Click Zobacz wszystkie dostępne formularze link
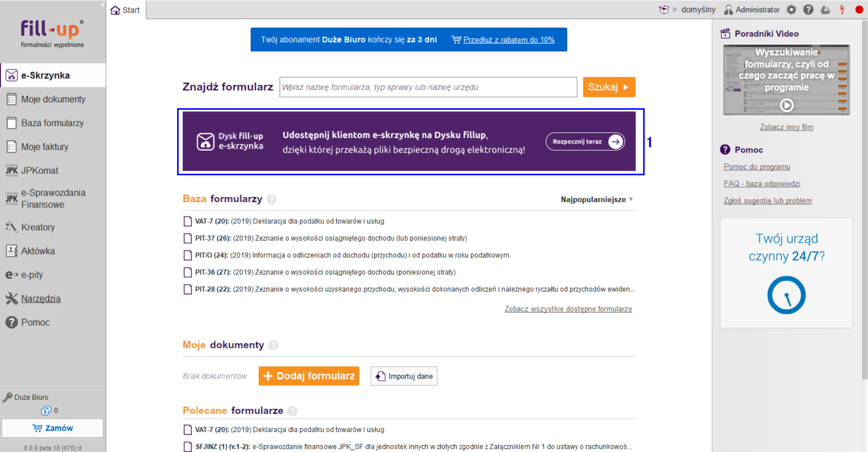The image size is (868, 452). (x=568, y=309)
